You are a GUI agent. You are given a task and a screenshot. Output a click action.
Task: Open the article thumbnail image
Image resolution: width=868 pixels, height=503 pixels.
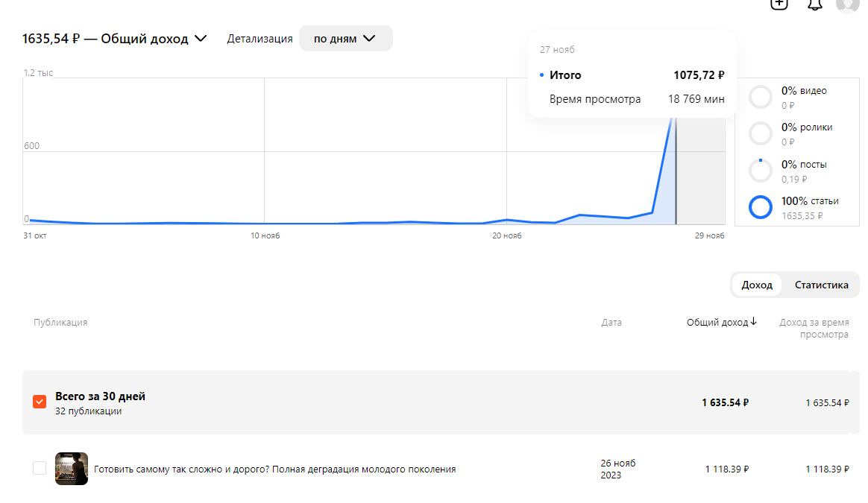click(72, 469)
